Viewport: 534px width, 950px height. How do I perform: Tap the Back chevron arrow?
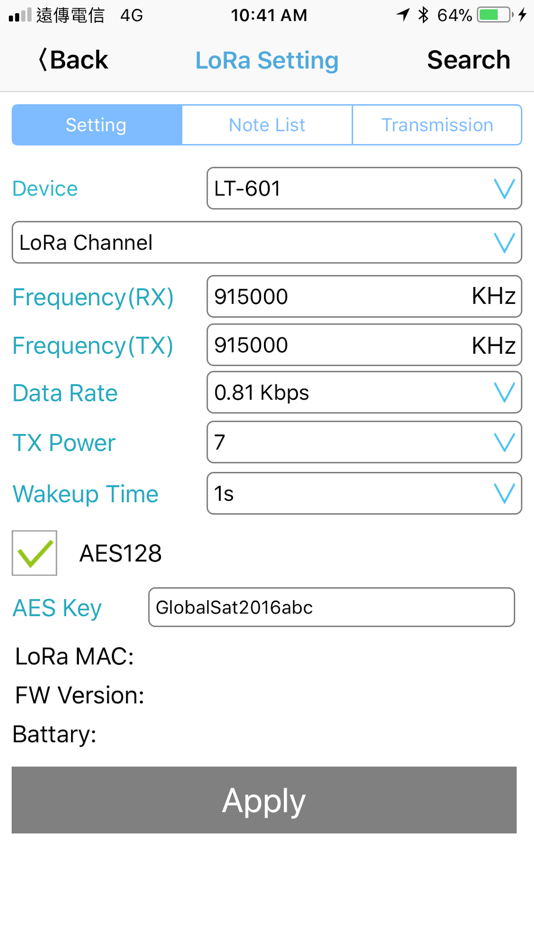click(42, 59)
